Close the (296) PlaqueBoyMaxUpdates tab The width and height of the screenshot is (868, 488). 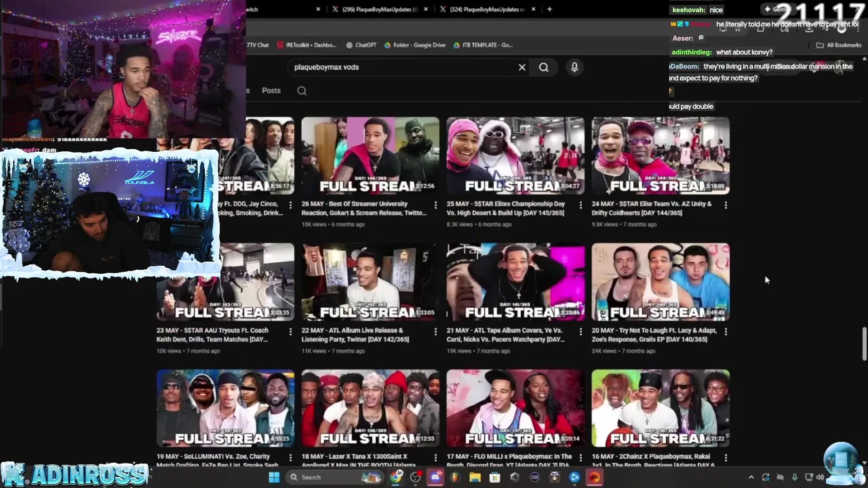[x=426, y=9]
